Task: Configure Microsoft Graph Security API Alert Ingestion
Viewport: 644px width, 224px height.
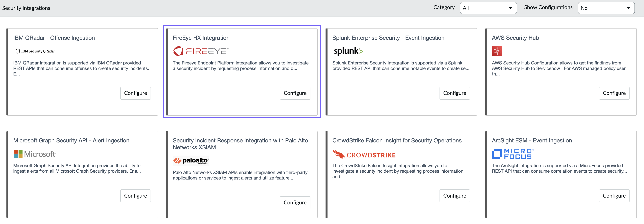Action: tap(136, 196)
